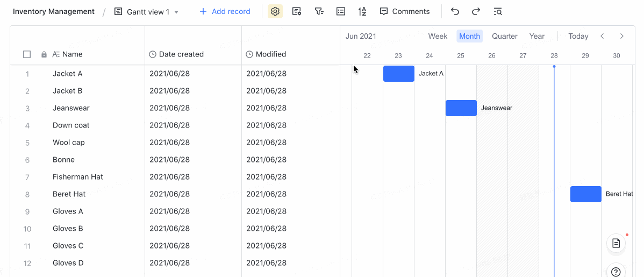Open the search records icon
644x277 pixels.
tap(498, 11)
